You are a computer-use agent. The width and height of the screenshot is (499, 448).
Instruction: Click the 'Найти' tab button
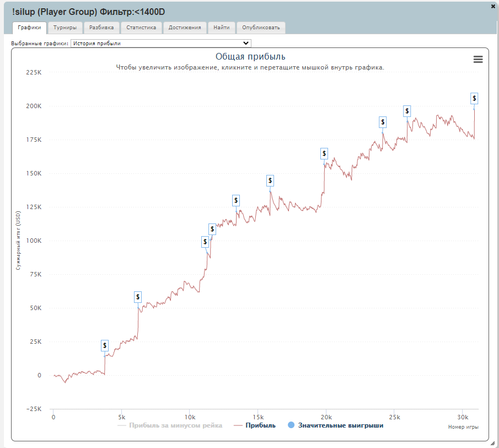click(222, 28)
